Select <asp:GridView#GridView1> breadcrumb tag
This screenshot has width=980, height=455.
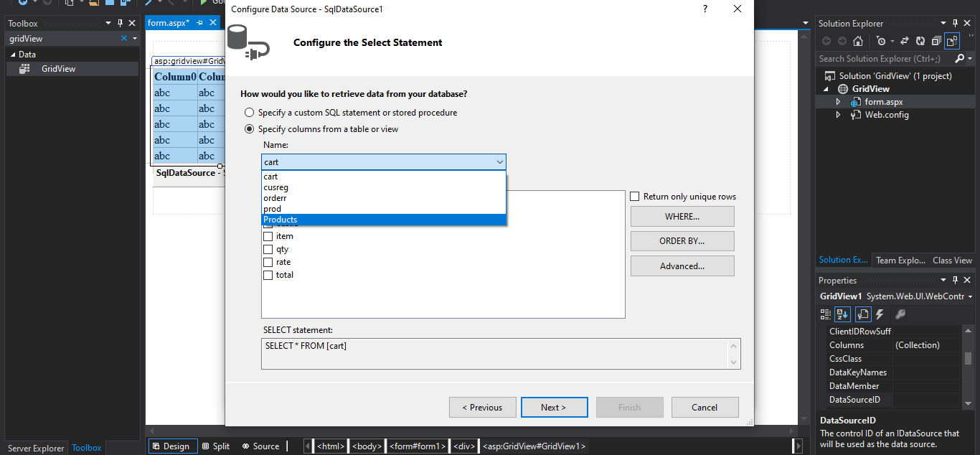(534, 446)
